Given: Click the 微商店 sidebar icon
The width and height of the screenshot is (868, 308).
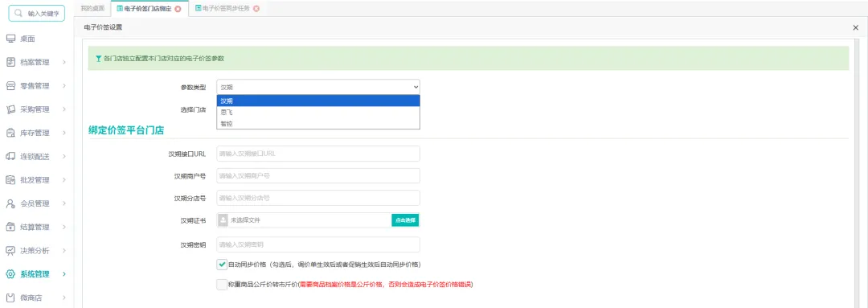Looking at the screenshot, I should pyautogui.click(x=10, y=298).
